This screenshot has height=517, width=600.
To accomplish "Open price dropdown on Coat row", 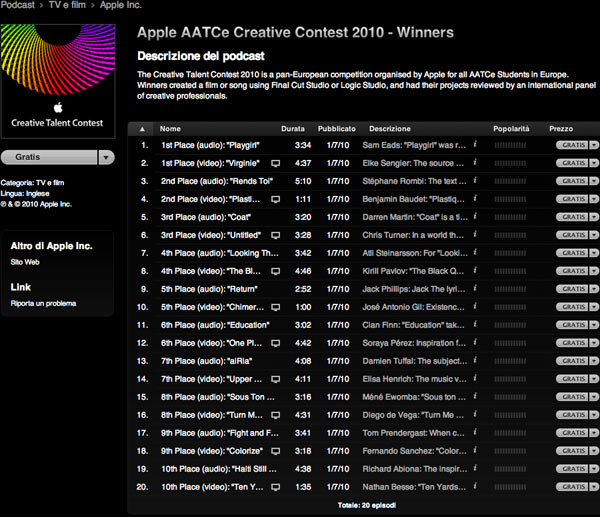I will [593, 217].
